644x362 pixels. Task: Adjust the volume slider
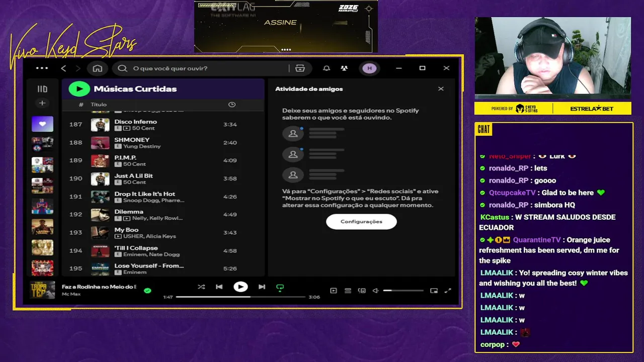pyautogui.click(x=403, y=291)
